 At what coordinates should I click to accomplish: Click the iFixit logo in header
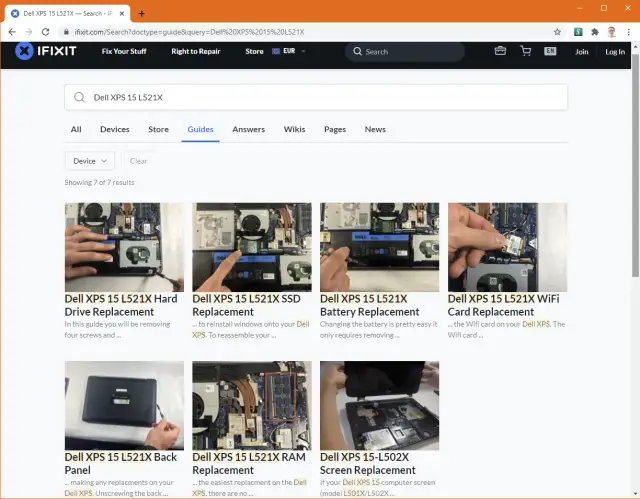[46, 51]
